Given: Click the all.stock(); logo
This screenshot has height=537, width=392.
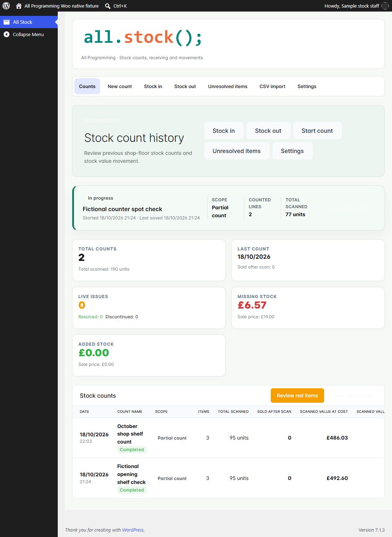Looking at the screenshot, I should click(143, 38).
